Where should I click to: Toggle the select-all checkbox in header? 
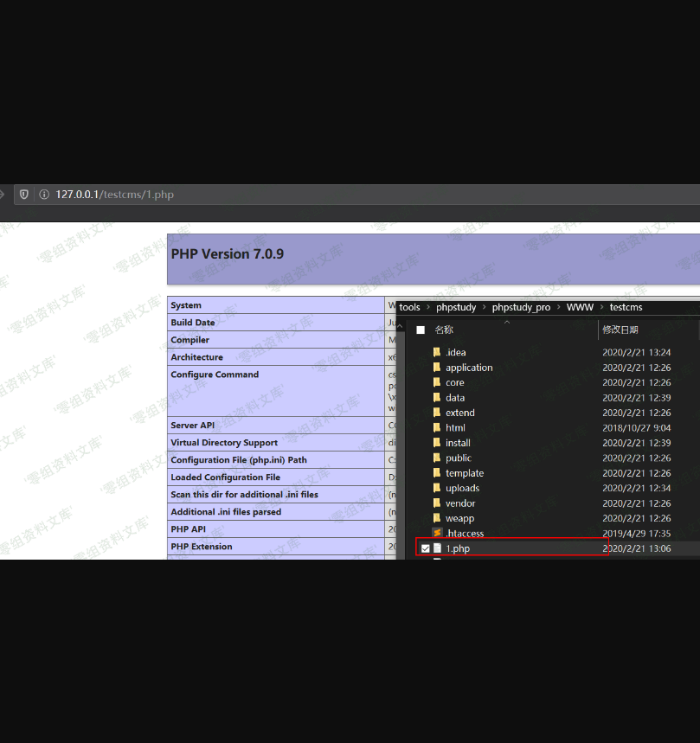421,330
